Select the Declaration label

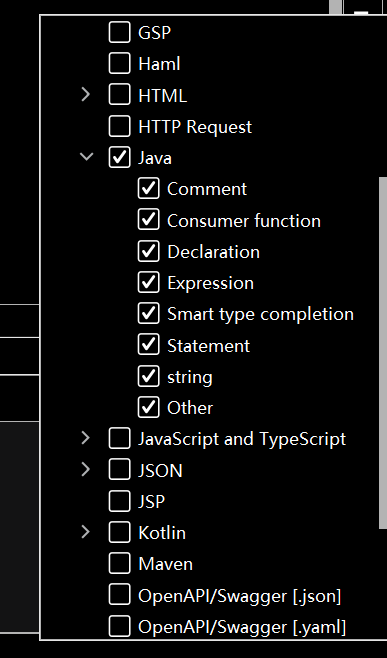click(x=213, y=251)
